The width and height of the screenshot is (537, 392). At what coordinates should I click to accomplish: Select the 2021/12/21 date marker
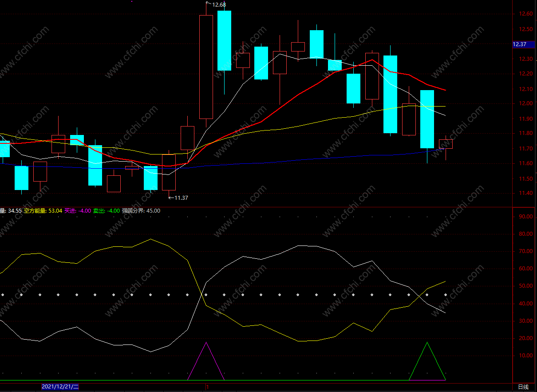60,387
